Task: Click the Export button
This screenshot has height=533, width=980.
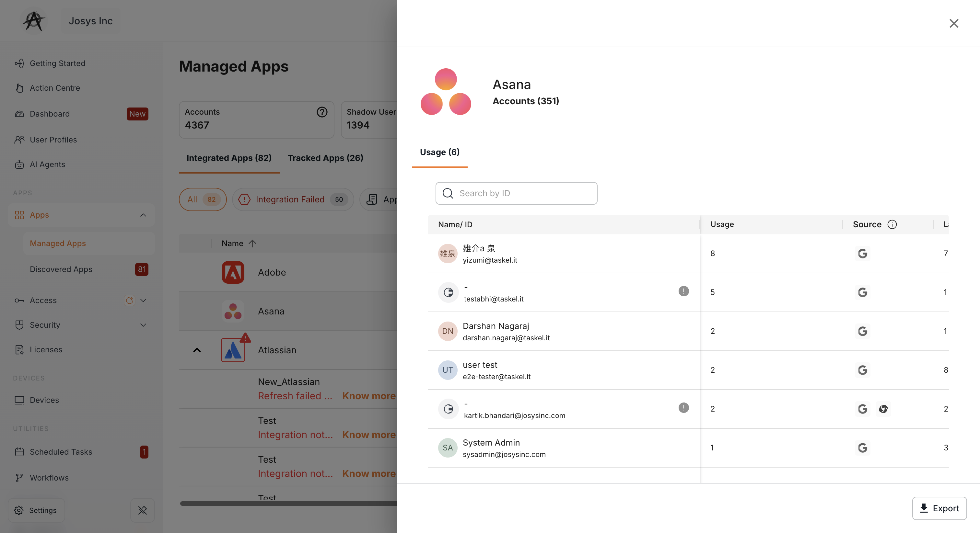Action: (x=939, y=508)
